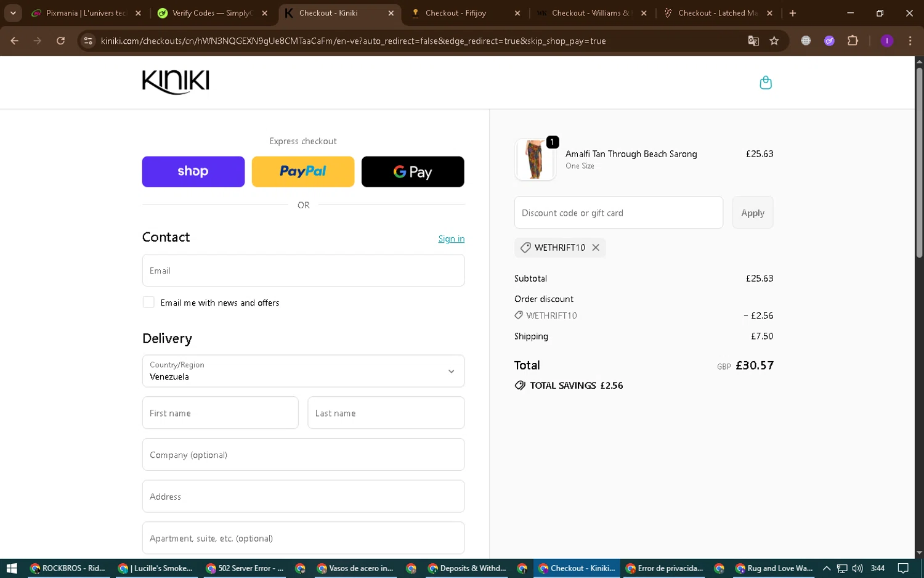Click the translate page icon in address bar
This screenshot has height=578, width=924.
tap(753, 41)
